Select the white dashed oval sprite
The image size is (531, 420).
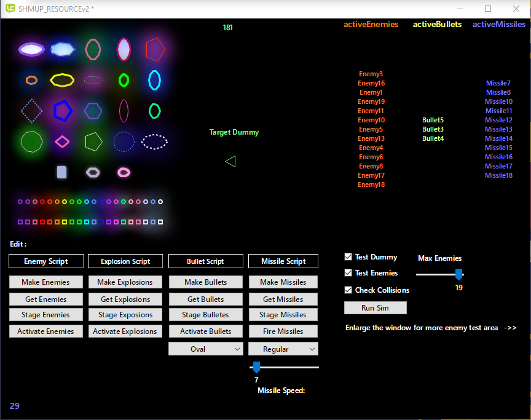(x=154, y=141)
